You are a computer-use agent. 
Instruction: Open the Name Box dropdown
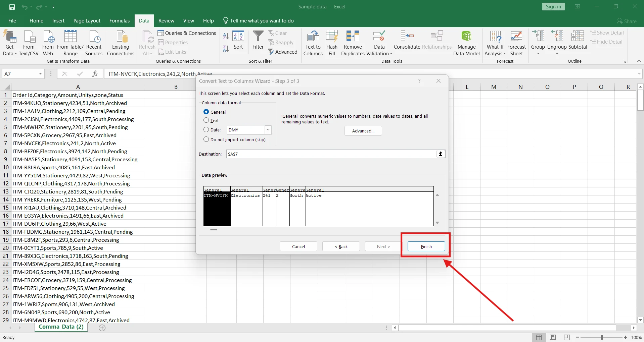pos(40,73)
